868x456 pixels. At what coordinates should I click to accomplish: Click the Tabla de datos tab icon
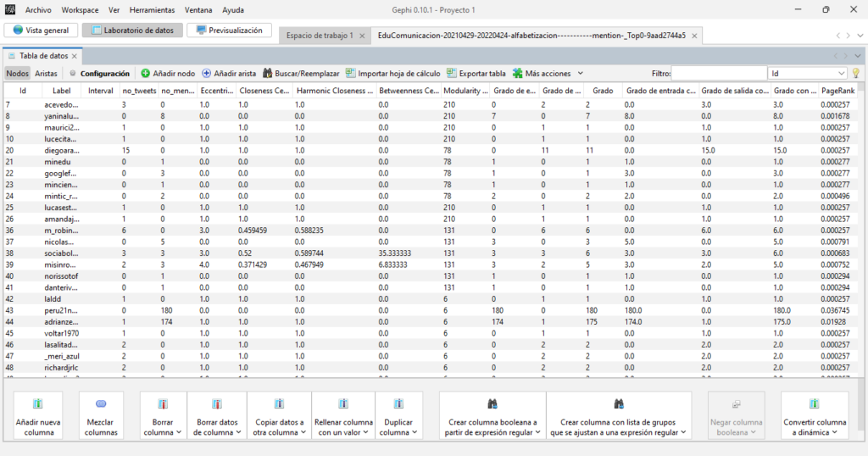tap(12, 56)
